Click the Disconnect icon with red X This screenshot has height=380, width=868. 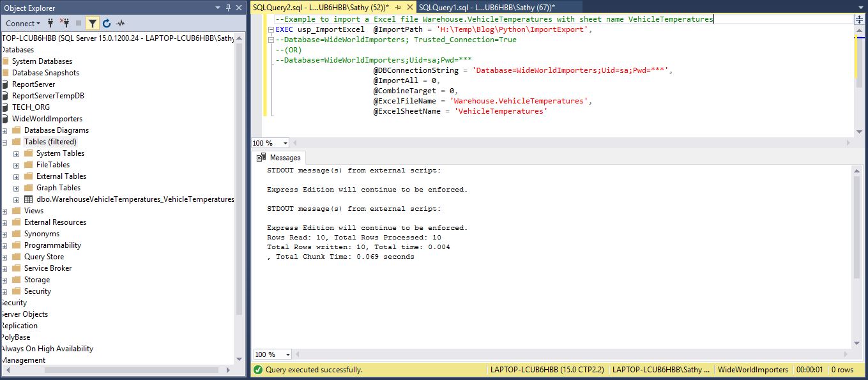click(x=65, y=23)
